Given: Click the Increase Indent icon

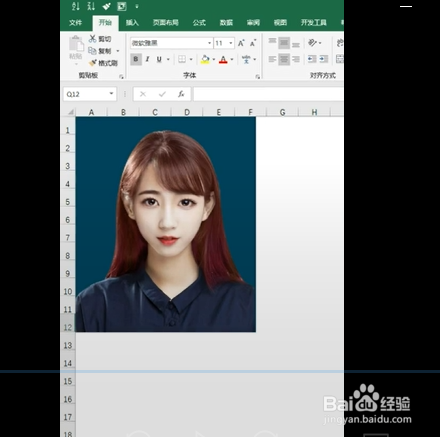Looking at the screenshot, I should 324,59.
